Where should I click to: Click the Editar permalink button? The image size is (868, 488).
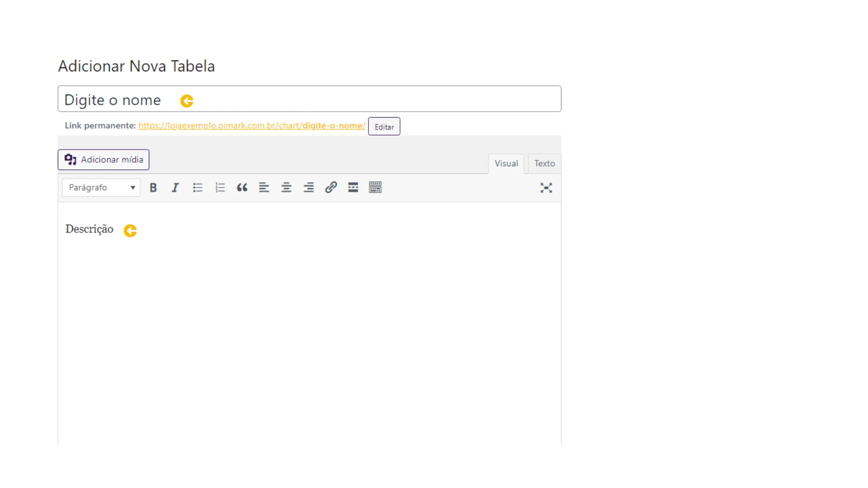tap(384, 127)
